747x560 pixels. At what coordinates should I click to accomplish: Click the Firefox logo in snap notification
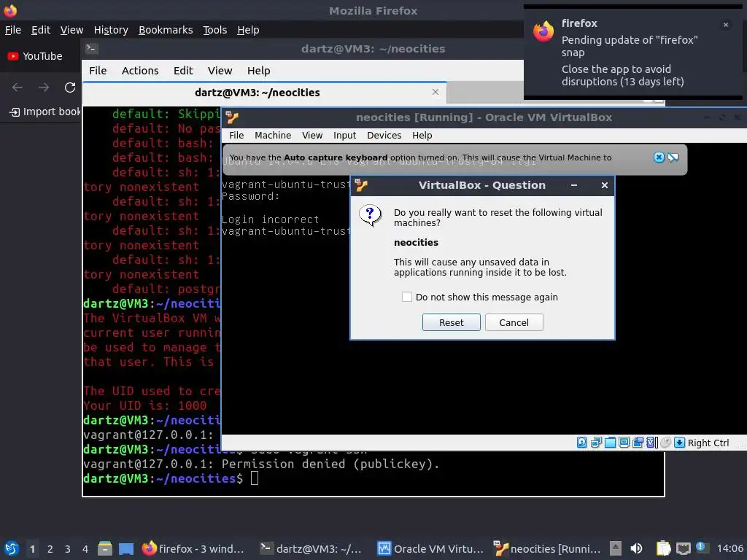coord(543,31)
